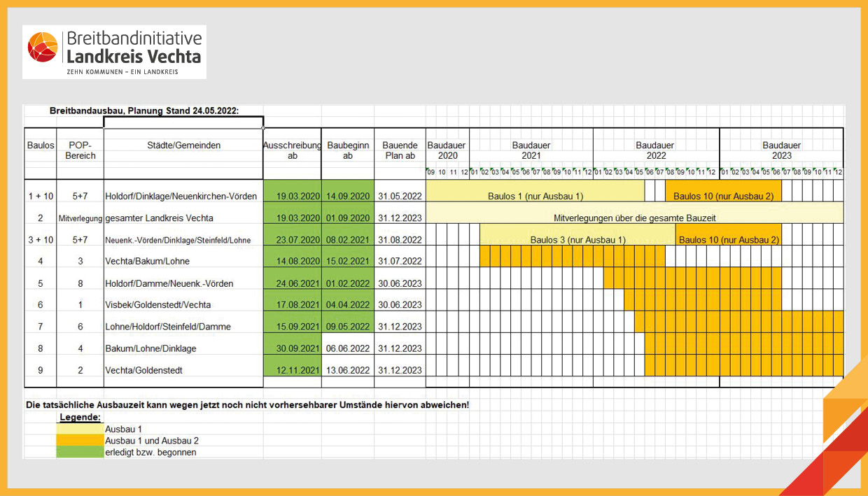
Task: Click the Legende heading
Action: click(80, 418)
